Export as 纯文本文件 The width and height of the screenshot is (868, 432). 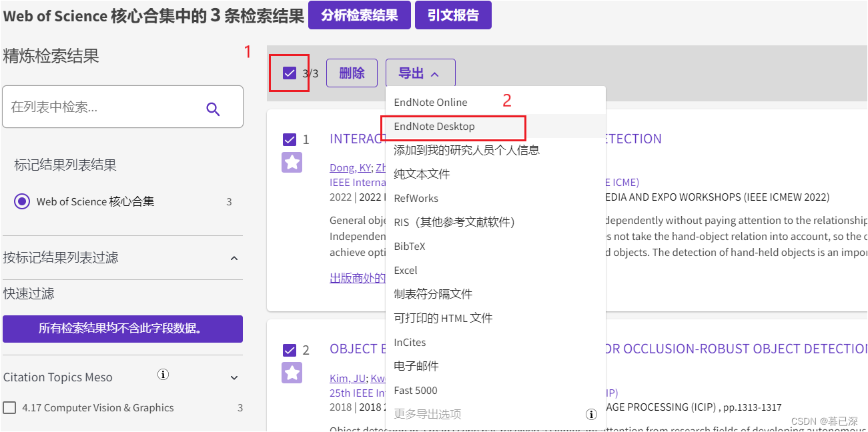(x=496, y=174)
